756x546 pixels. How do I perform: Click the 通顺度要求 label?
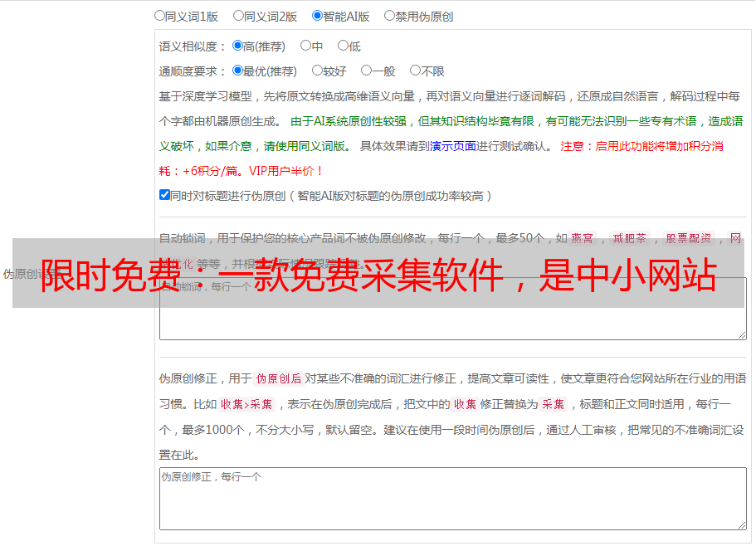[193, 72]
